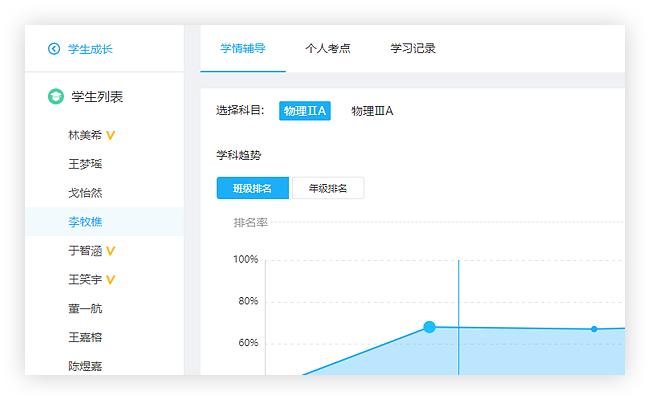Switch ranking view to 班级排名
Image resolution: width=650 pixels, height=400 pixels.
pyautogui.click(x=252, y=188)
